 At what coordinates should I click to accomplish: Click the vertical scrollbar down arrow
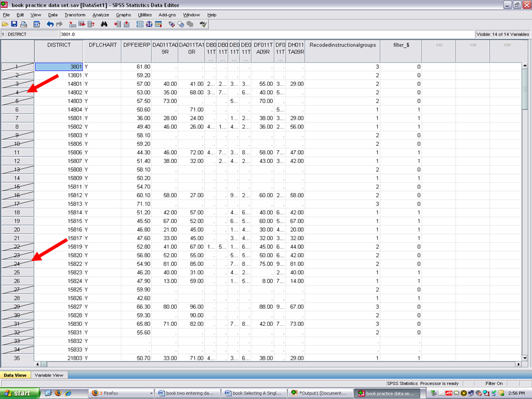coord(525,356)
